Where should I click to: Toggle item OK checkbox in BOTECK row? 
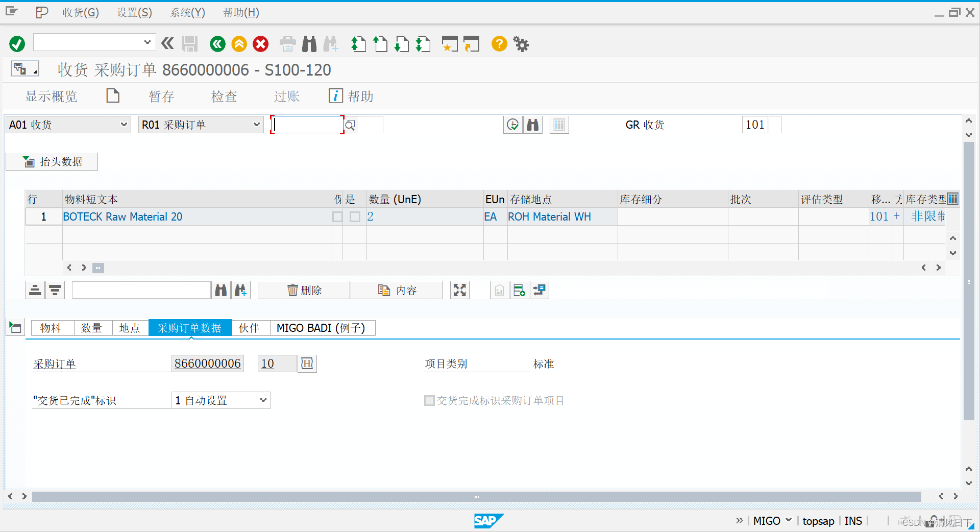pyautogui.click(x=355, y=217)
